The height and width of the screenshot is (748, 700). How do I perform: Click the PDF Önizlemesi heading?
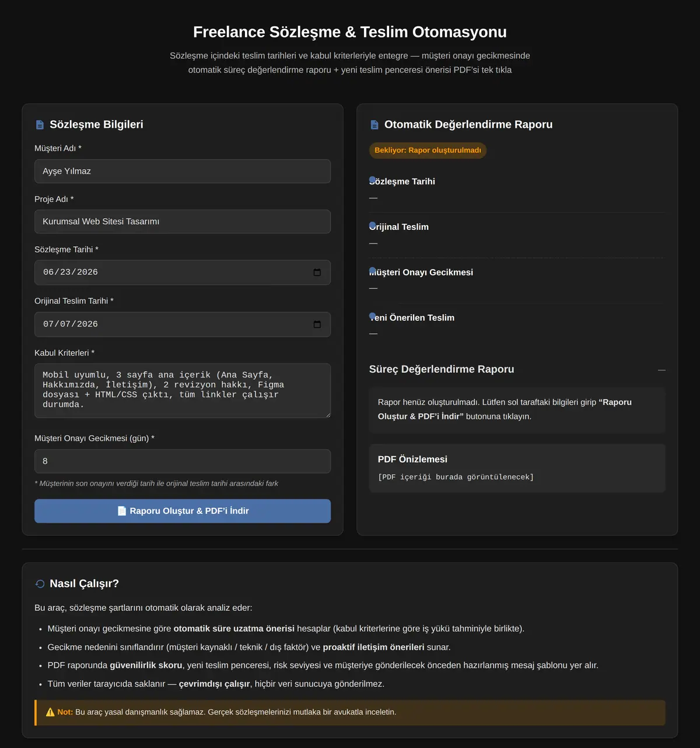point(412,460)
